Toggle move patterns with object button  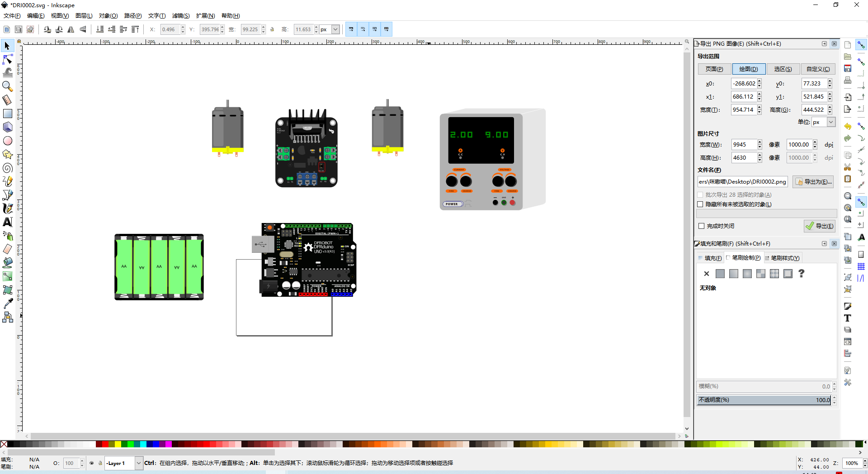tap(386, 29)
